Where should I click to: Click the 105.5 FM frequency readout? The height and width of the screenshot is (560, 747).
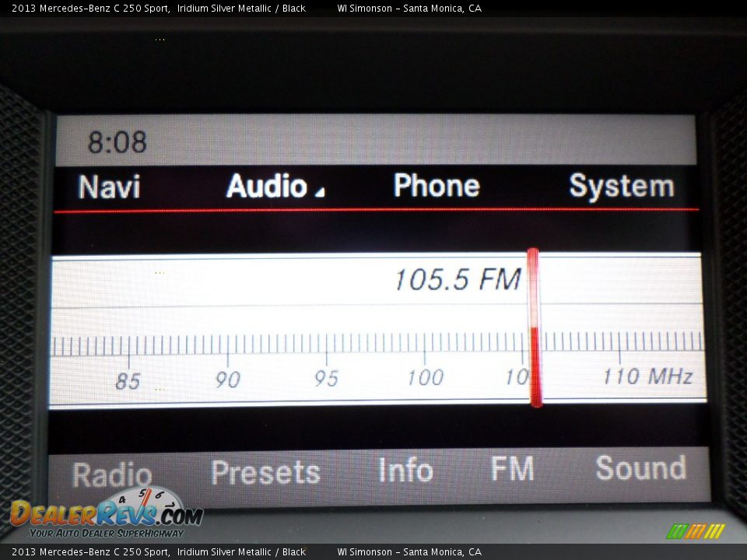point(457,280)
